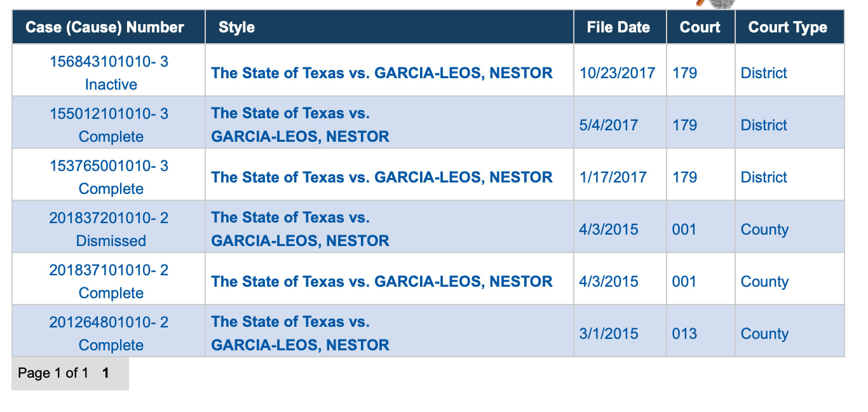Click the file date 10/23/2017
Viewport: 868px width, 412px height.
click(617, 73)
